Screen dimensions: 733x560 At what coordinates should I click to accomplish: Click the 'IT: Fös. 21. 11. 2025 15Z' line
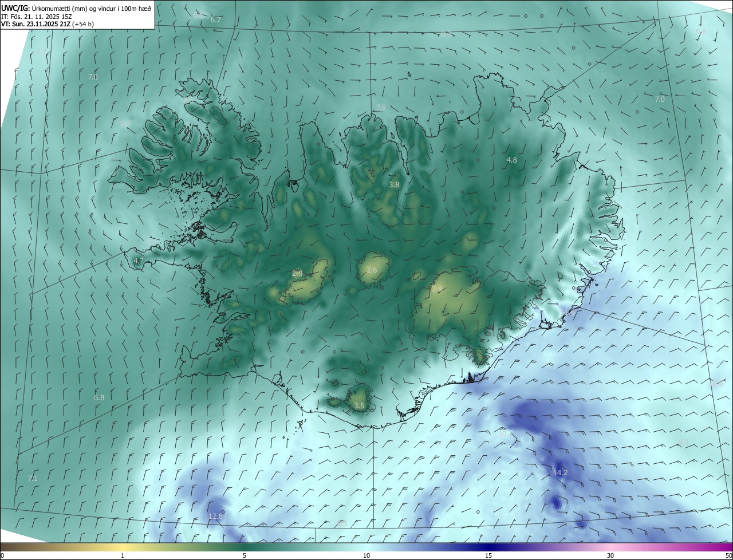[x=38, y=17]
